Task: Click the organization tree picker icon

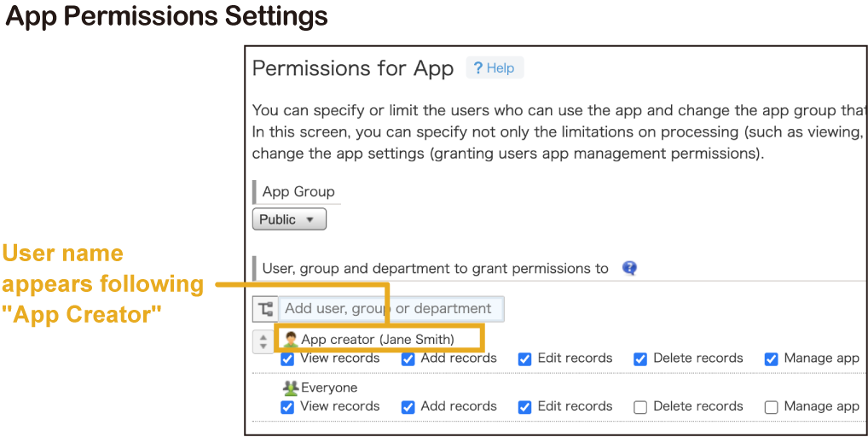Action: coord(264,309)
